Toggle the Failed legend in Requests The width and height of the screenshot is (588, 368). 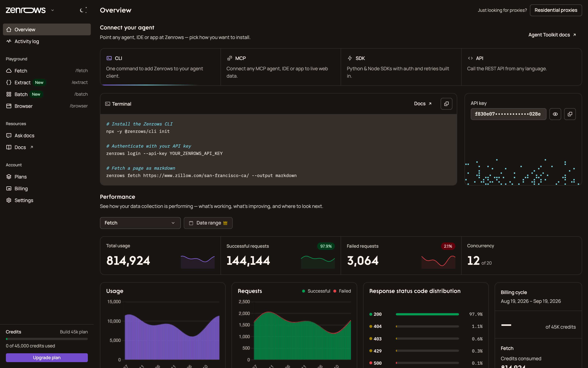pyautogui.click(x=342, y=291)
